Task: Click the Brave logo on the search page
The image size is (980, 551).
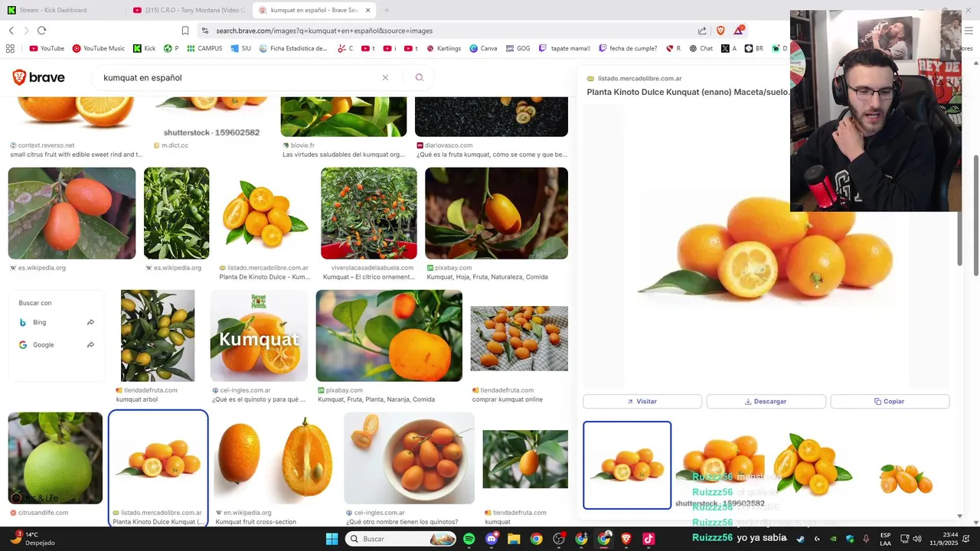Action: click(x=38, y=77)
